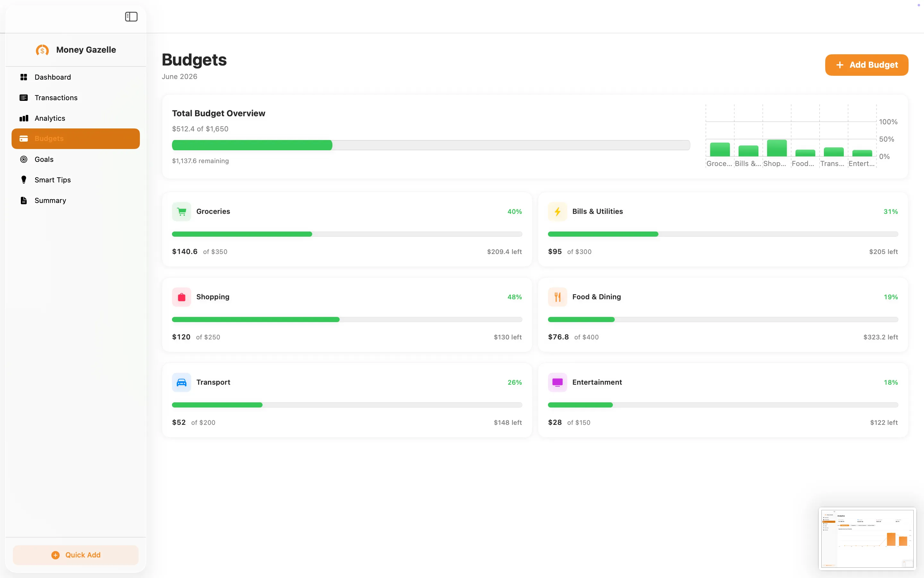Click the Smart Tips lightbulb icon
The height and width of the screenshot is (578, 924).
pyautogui.click(x=24, y=180)
